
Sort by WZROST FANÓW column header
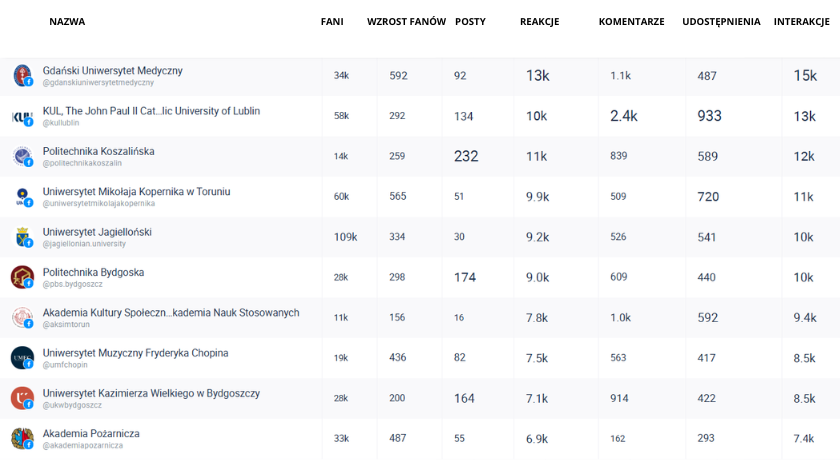pyautogui.click(x=406, y=21)
